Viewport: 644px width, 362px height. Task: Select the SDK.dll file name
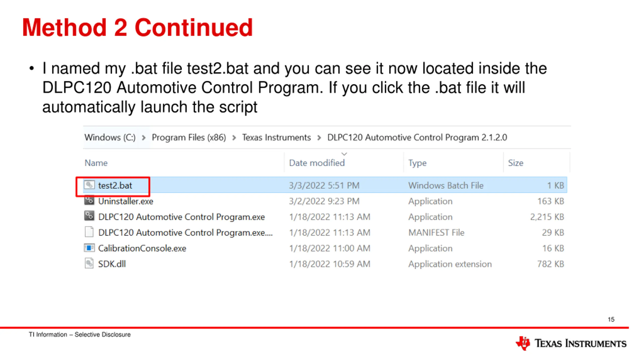click(112, 264)
